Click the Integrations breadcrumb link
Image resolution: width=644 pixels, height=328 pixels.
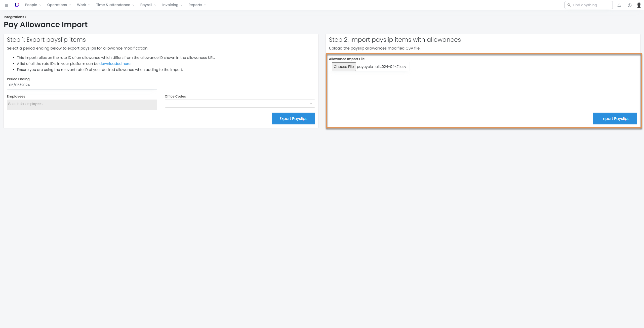[x=14, y=17]
